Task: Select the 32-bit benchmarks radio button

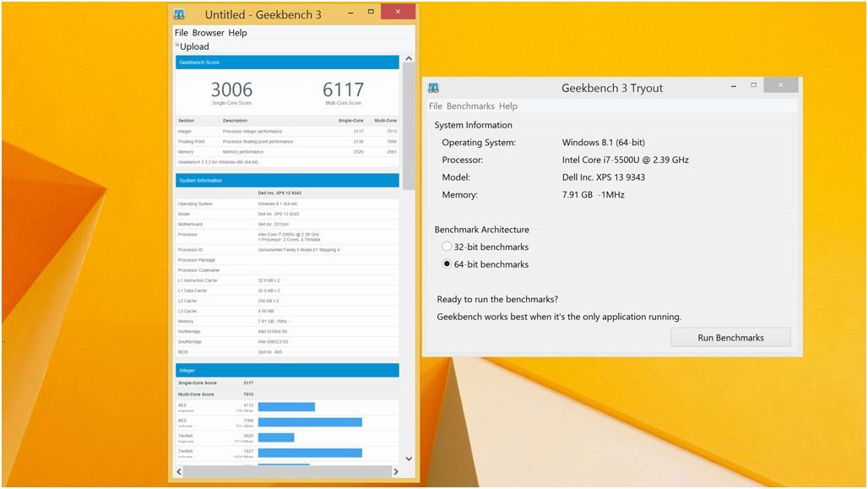Action: [x=448, y=247]
